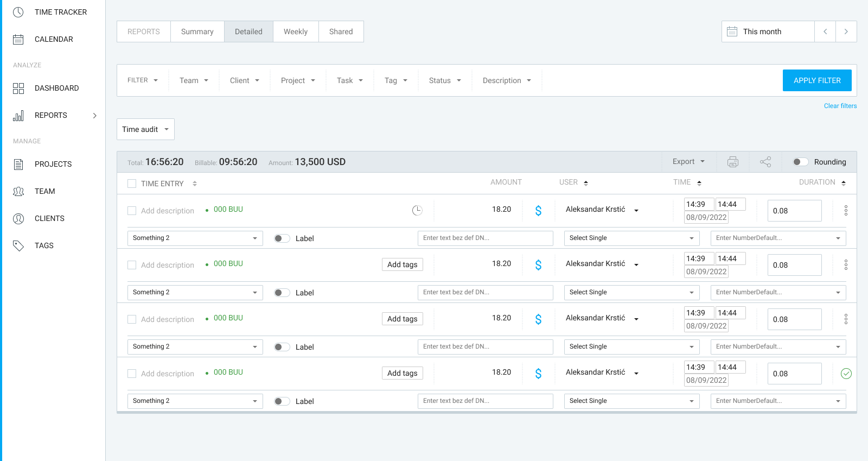Turn on the Label toggle in the first entry
The image size is (868, 461).
point(282,238)
